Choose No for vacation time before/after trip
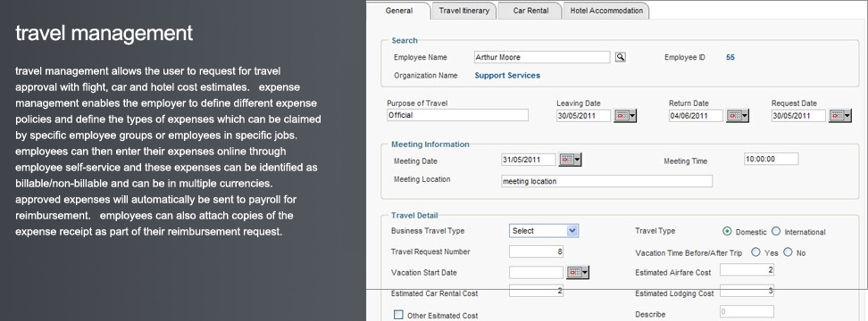The image size is (868, 321). pos(788,252)
